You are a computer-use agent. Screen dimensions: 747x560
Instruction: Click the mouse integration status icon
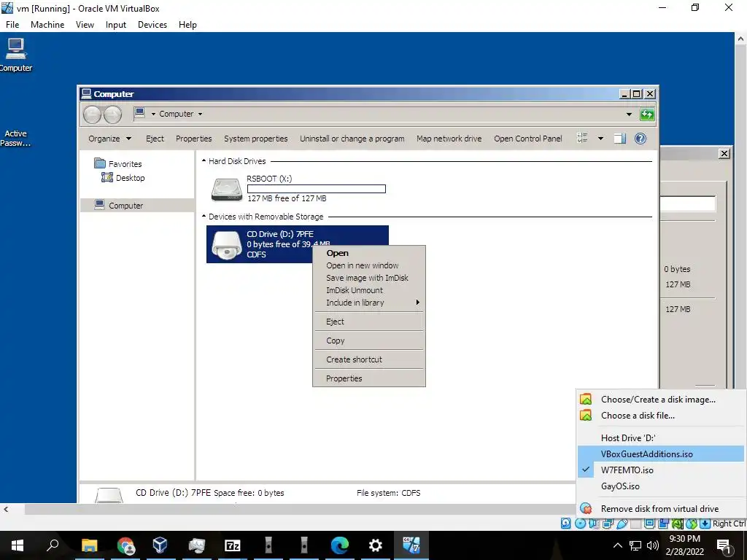(x=692, y=524)
